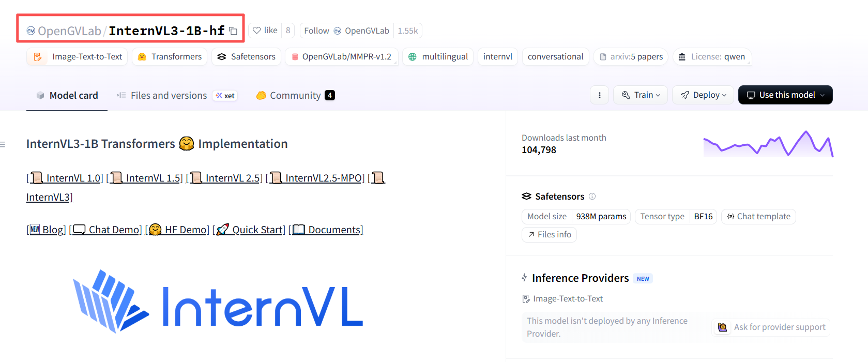Click the xet badge
The image size is (868, 362).
point(225,96)
